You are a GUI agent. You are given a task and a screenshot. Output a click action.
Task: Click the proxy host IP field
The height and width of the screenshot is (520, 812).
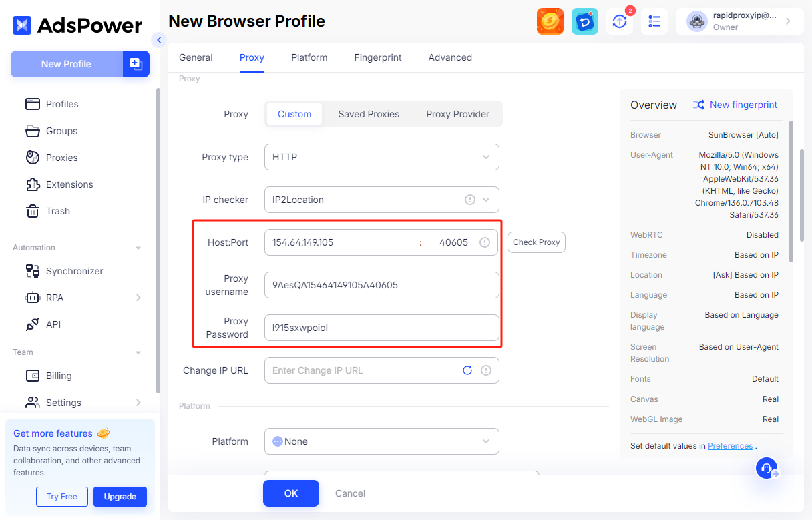pyautogui.click(x=341, y=242)
